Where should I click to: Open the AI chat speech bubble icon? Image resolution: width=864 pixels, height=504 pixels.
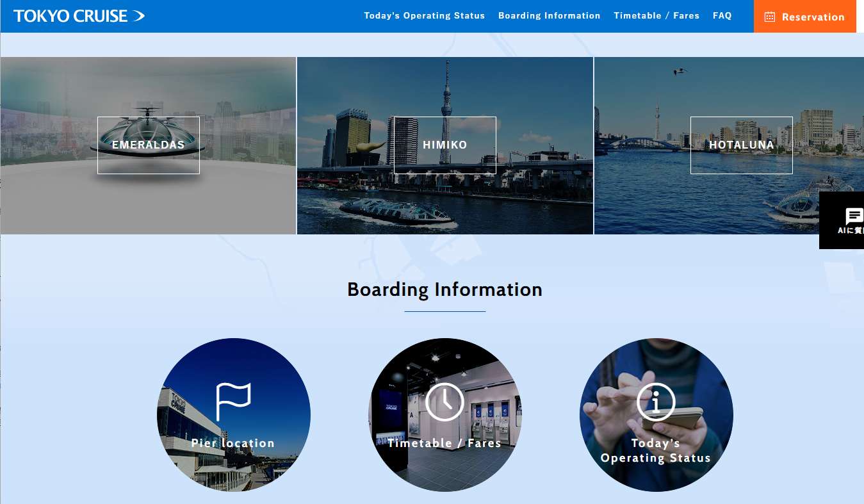coord(853,216)
